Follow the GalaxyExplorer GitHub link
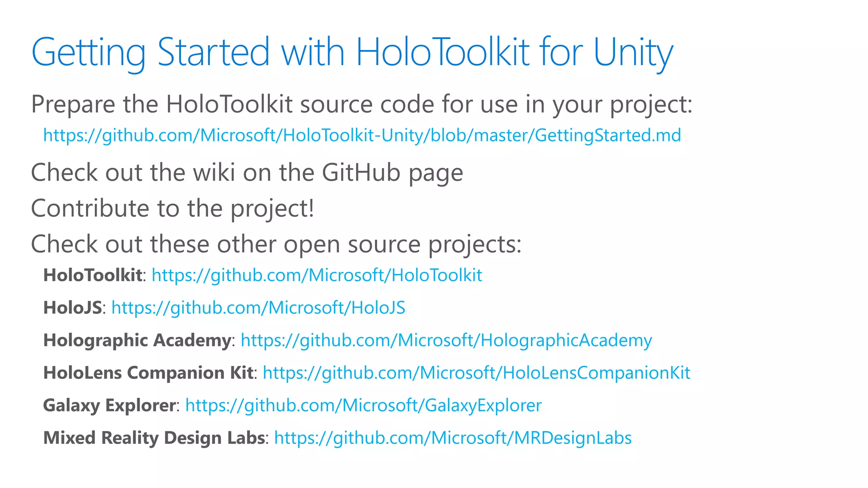 pos(363,406)
